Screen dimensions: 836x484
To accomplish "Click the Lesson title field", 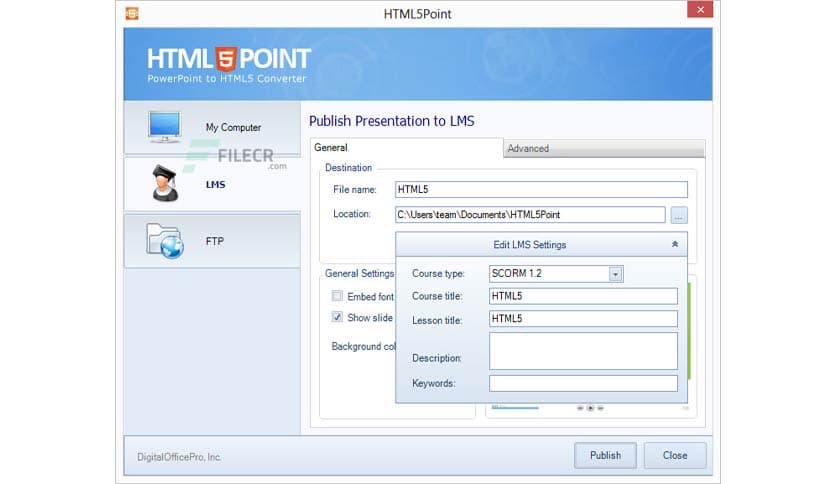I will click(x=583, y=319).
